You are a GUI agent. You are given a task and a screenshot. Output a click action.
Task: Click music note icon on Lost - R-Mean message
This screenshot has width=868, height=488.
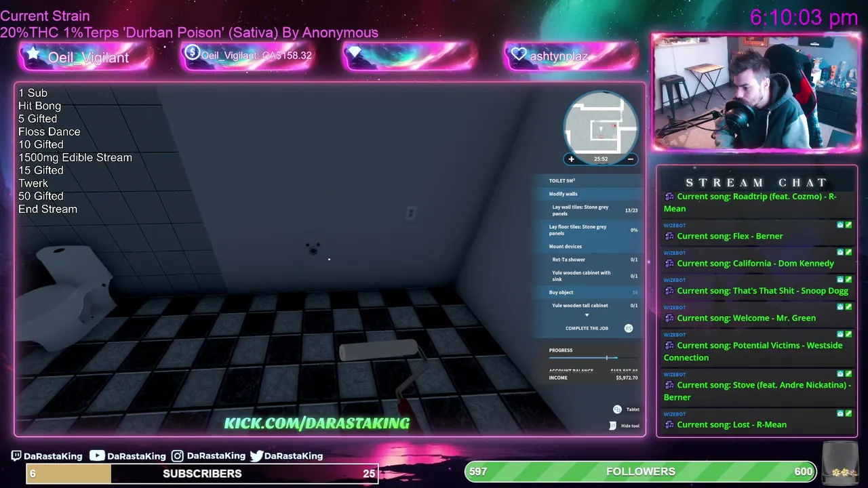[x=669, y=425]
